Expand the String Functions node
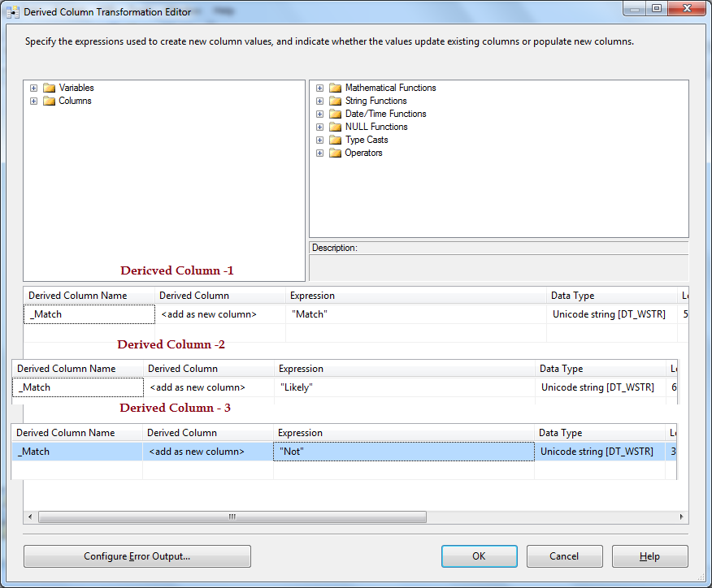Viewport: 712px width, 588px height. (x=319, y=101)
